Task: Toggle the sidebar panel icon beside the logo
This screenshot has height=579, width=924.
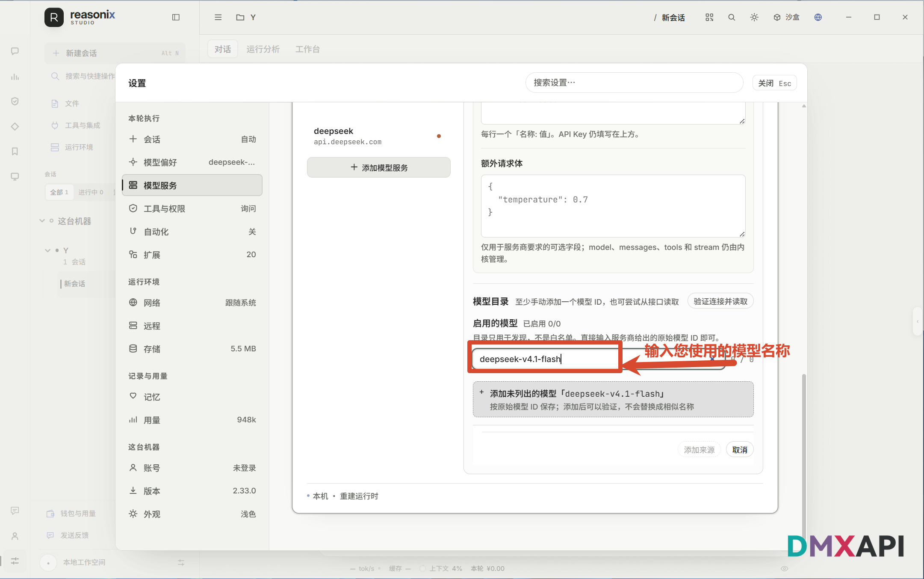Action: click(x=176, y=17)
